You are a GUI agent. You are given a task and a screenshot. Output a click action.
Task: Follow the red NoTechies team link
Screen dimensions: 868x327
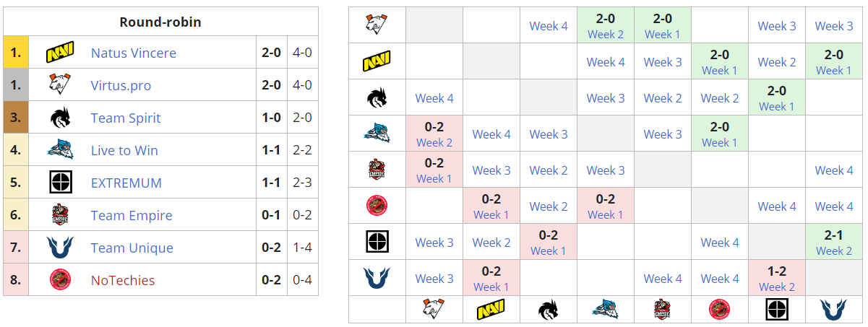[x=123, y=281]
